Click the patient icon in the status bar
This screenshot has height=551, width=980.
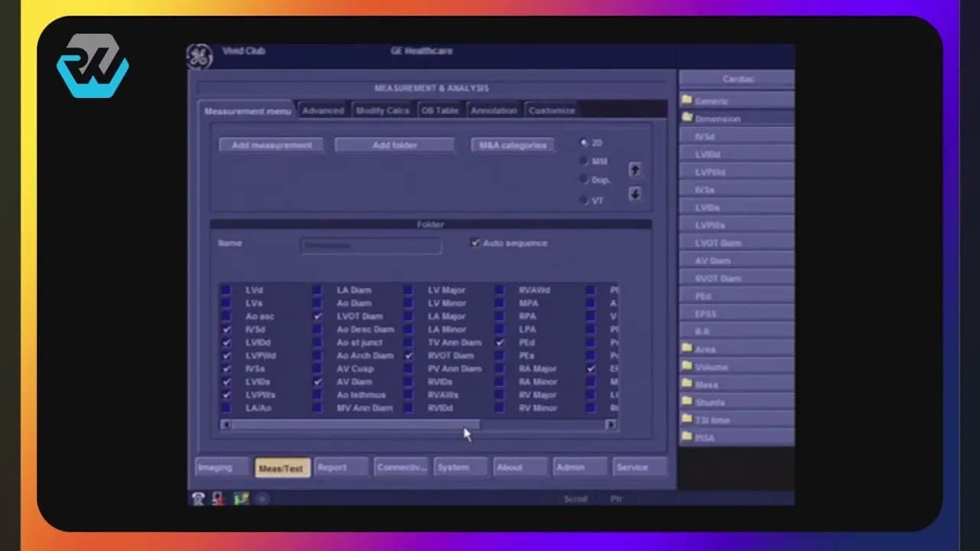(x=217, y=498)
